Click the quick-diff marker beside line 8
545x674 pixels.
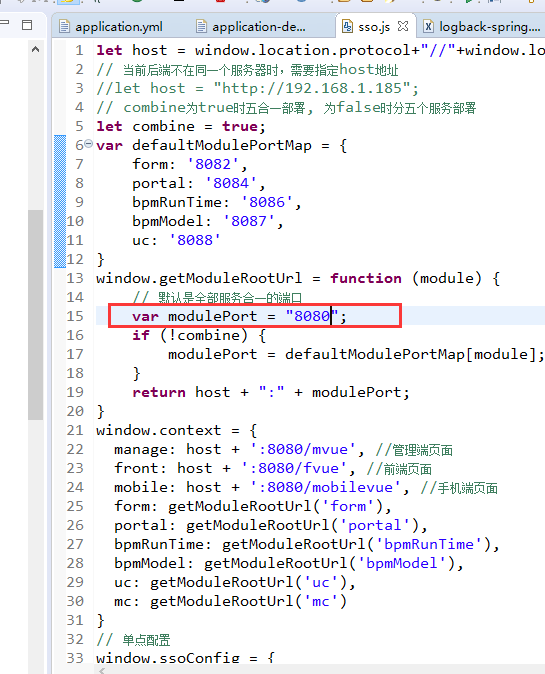pyautogui.click(x=60, y=183)
